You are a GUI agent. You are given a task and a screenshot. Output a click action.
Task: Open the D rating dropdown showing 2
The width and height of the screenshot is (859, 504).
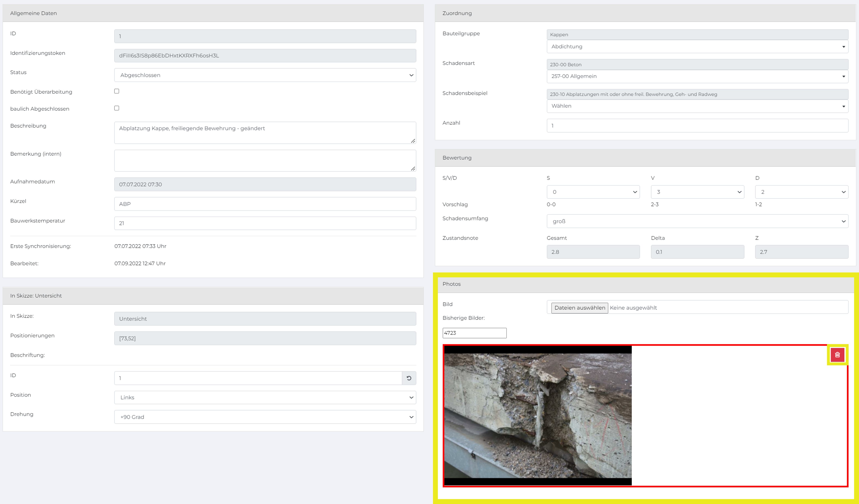pos(801,192)
